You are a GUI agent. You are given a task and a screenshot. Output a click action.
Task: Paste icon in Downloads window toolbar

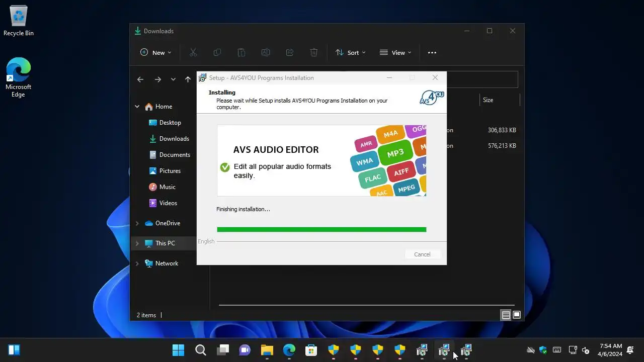(242, 52)
